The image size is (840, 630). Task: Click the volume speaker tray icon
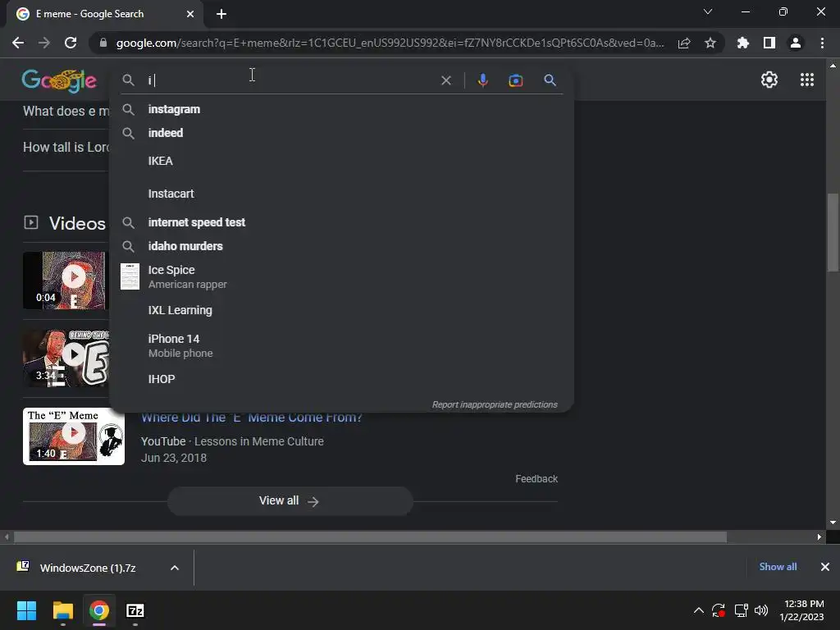pos(760,610)
